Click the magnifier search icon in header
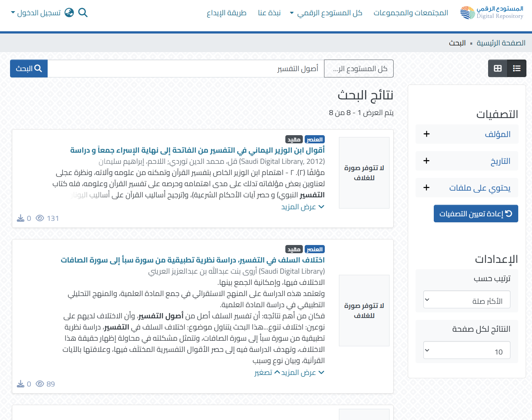This screenshot has width=532, height=420. 83,13
